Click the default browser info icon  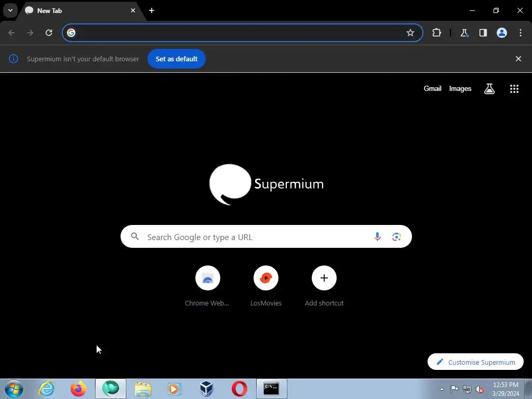point(13,59)
